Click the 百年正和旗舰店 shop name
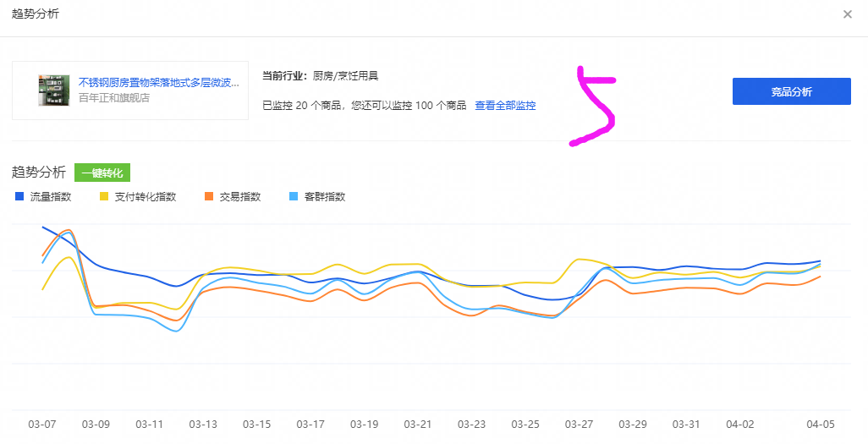 pos(114,98)
